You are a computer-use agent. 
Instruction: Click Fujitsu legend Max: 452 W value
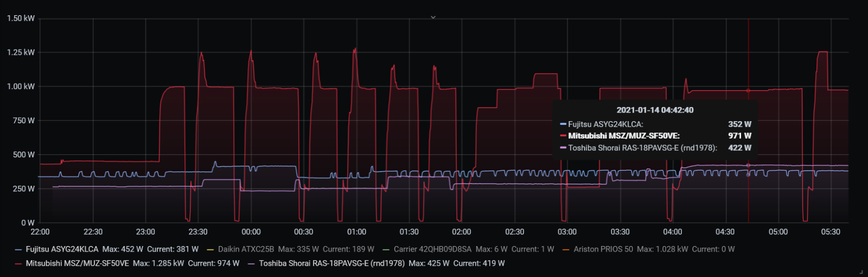[x=123, y=249]
